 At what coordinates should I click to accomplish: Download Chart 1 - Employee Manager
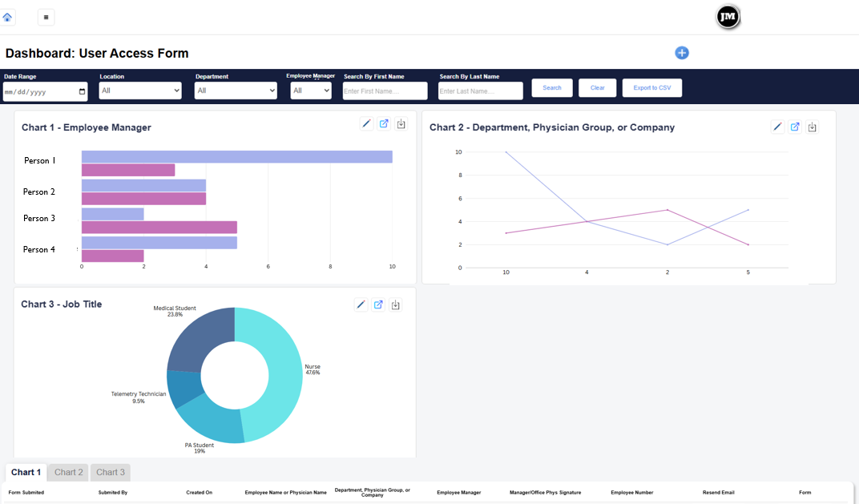pyautogui.click(x=401, y=123)
